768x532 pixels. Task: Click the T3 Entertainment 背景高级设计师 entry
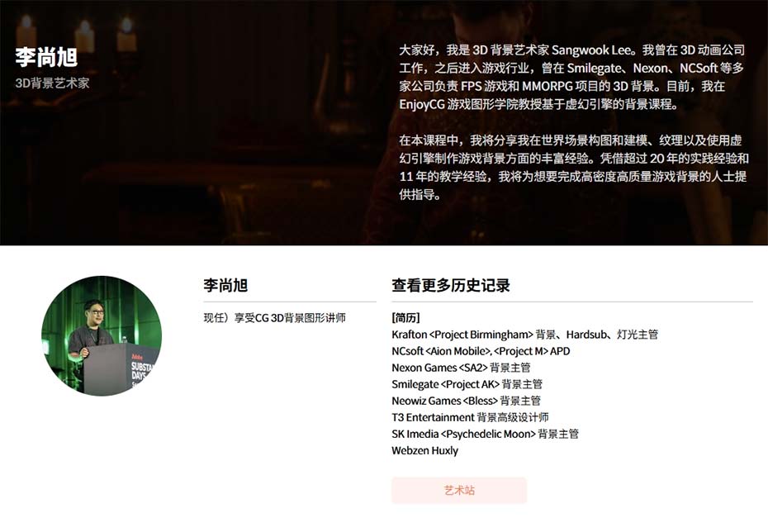(x=470, y=417)
